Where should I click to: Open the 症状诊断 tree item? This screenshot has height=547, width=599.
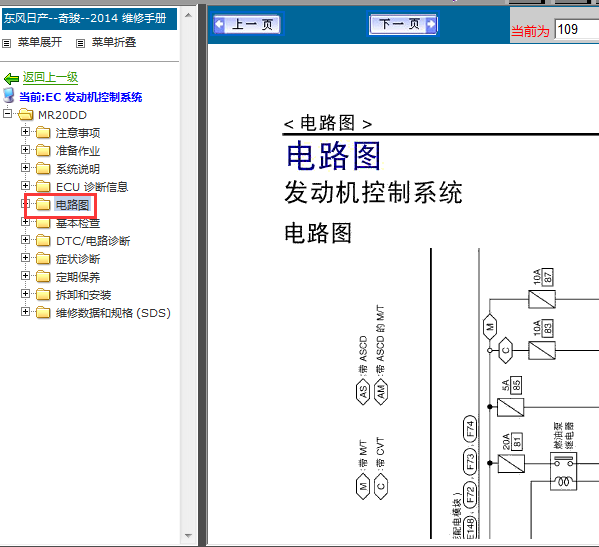(x=78, y=259)
